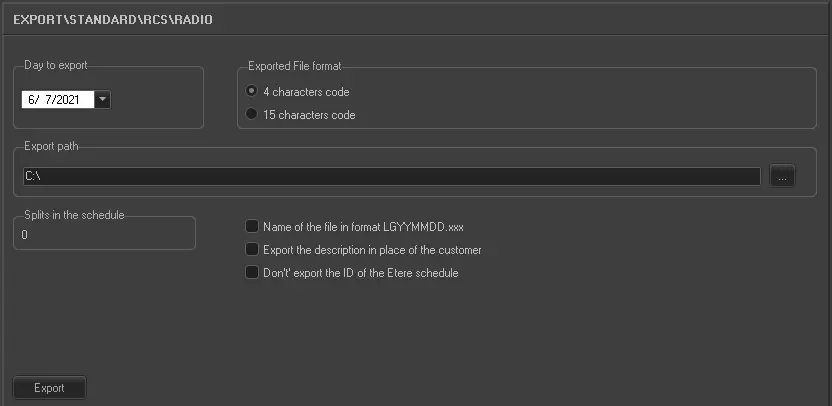The image size is (832, 406).
Task: Select the year 2021 in the date field
Action: 74,99
